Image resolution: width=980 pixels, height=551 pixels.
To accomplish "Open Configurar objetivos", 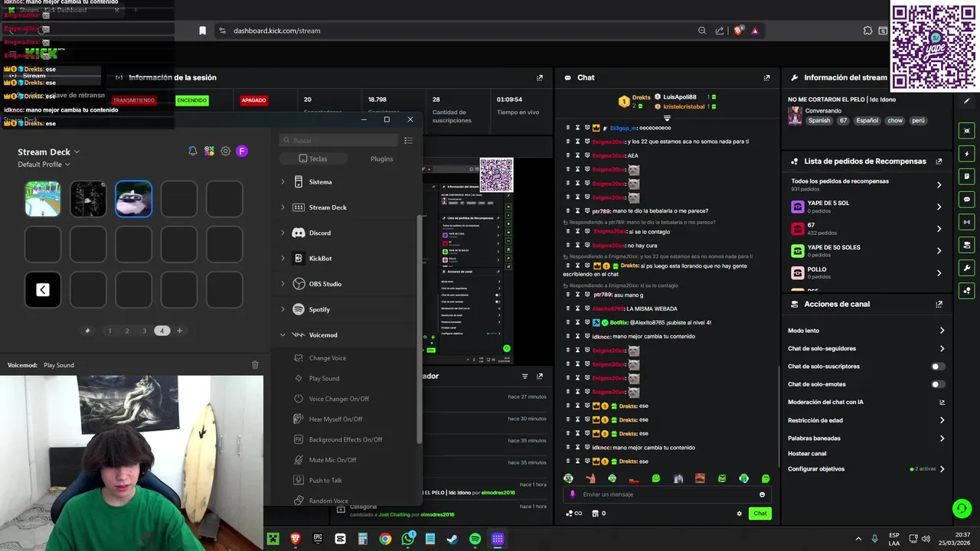I will click(866, 469).
